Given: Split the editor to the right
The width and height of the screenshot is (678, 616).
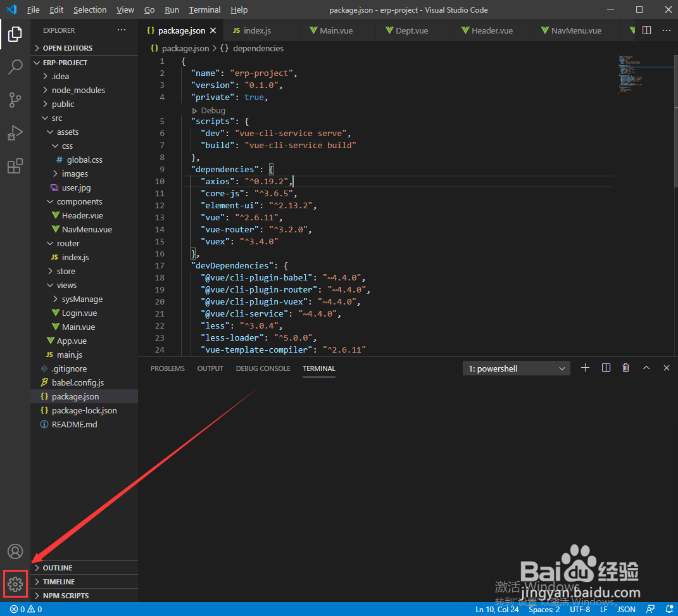Looking at the screenshot, I should pyautogui.click(x=646, y=30).
